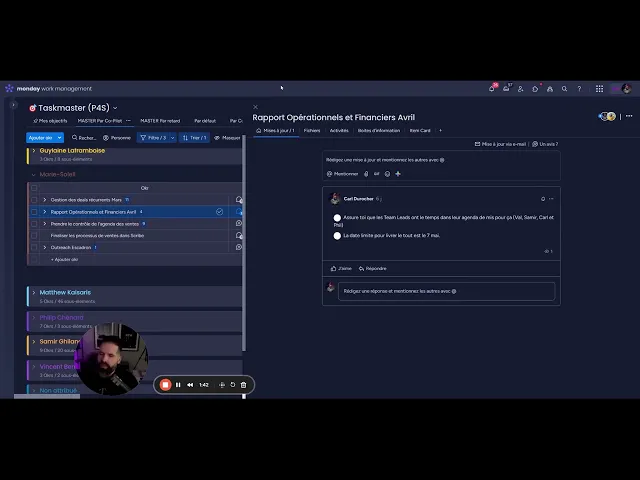Open conversation bubble for Outreach Escadron row
The height and width of the screenshot is (480, 640).
click(239, 247)
